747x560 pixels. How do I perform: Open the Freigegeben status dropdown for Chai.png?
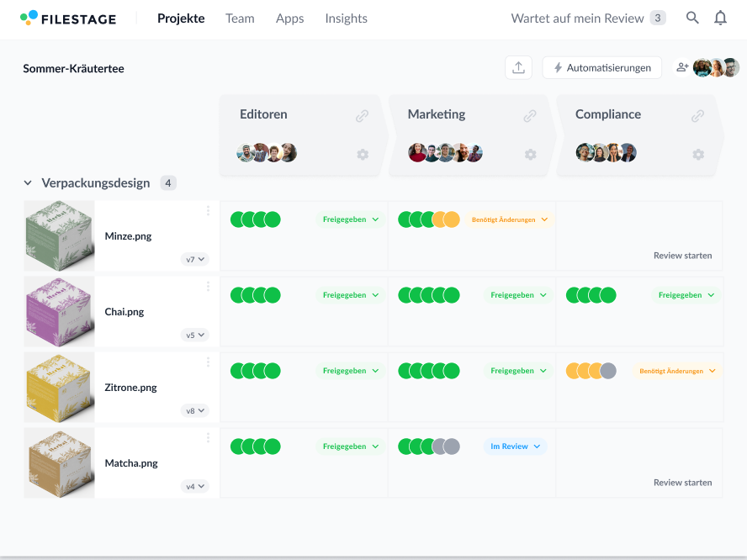349,294
